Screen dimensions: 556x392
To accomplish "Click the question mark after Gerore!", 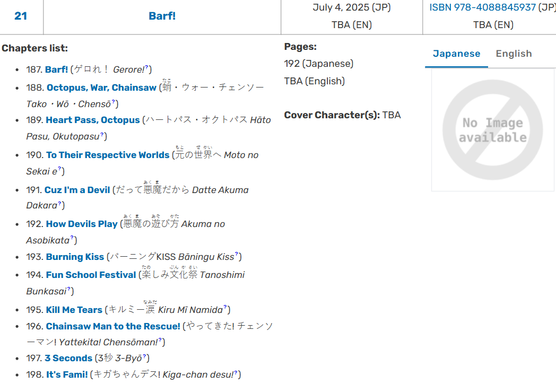I will 146,67.
